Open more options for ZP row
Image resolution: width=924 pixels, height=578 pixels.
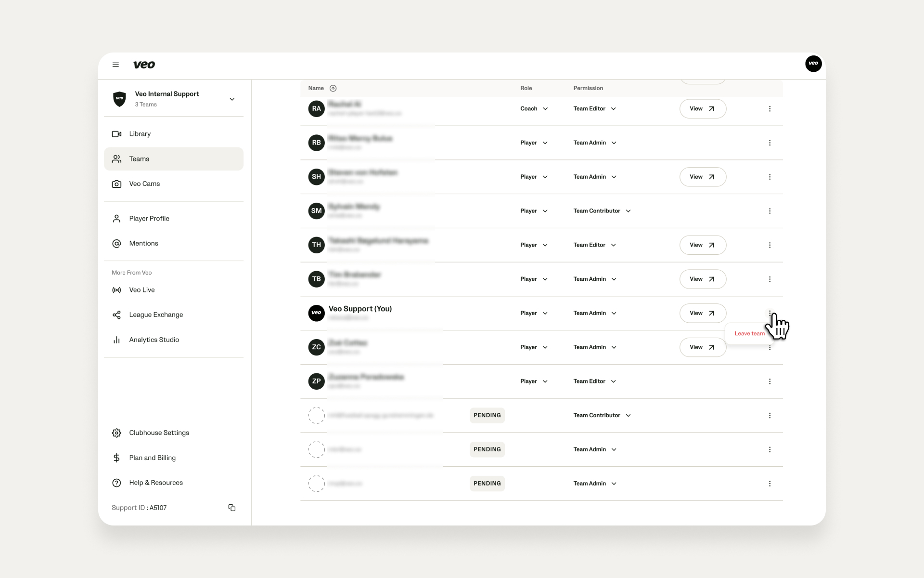tap(770, 381)
